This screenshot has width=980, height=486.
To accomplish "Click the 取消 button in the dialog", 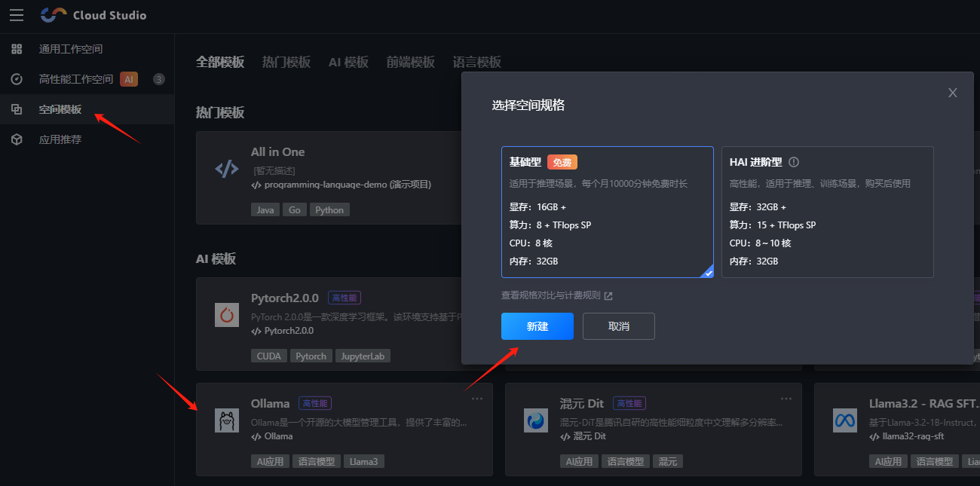I will (618, 326).
